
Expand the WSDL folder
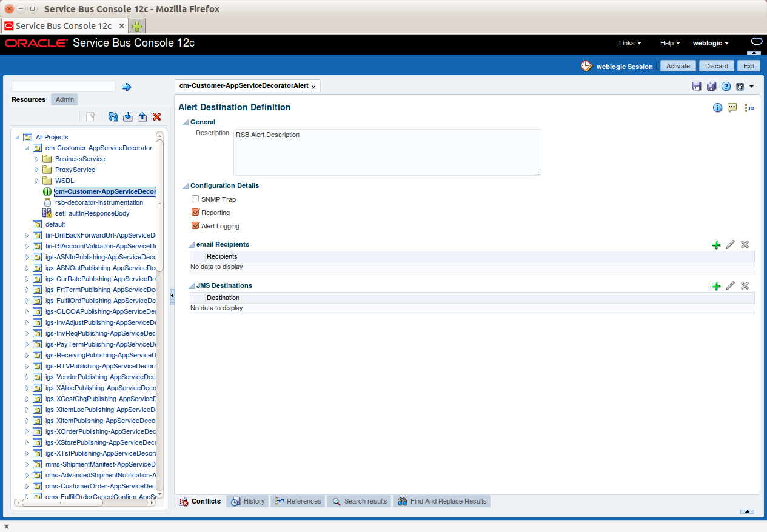[37, 181]
